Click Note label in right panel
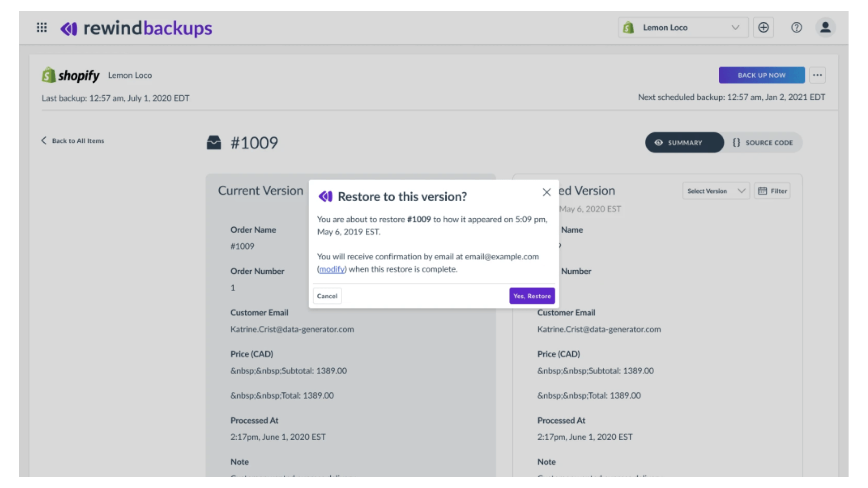The image size is (868, 488). [x=547, y=462]
